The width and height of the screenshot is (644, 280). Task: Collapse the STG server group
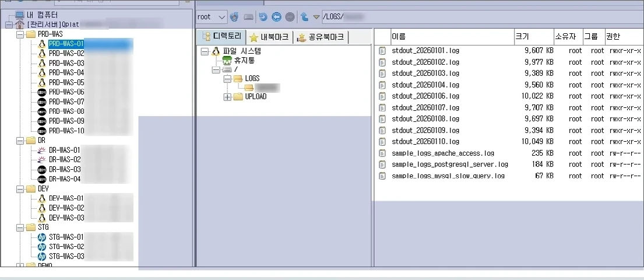(x=20, y=228)
